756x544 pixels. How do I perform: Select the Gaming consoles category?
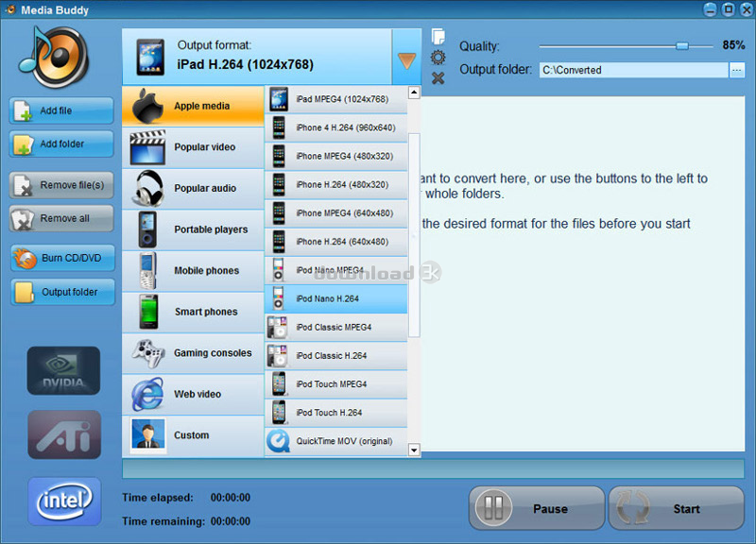pyautogui.click(x=193, y=353)
